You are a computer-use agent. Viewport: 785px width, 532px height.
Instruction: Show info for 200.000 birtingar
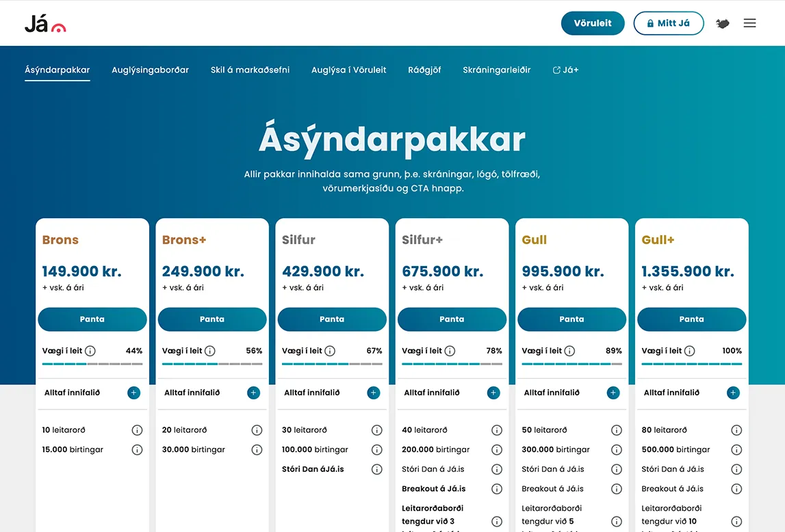(x=497, y=449)
